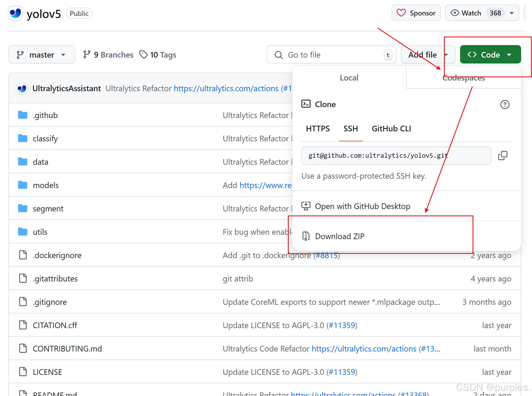Click the models folder icon
The height and width of the screenshot is (396, 532).
(22, 185)
